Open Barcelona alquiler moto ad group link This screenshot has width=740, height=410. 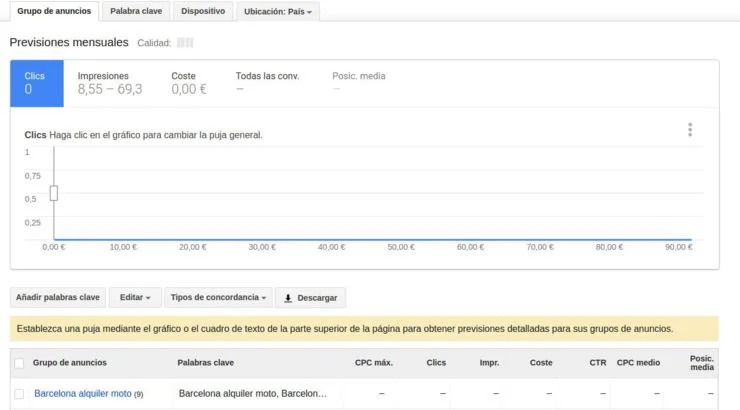(x=83, y=393)
